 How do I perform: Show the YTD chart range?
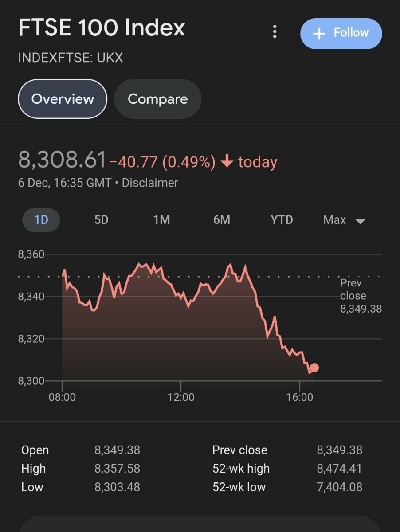282,220
